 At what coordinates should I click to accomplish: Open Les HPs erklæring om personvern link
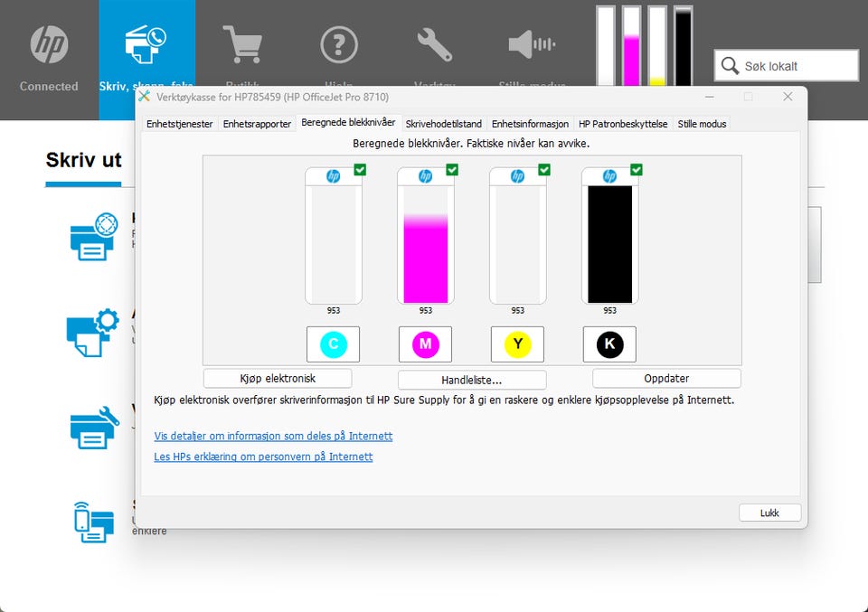pyautogui.click(x=263, y=457)
